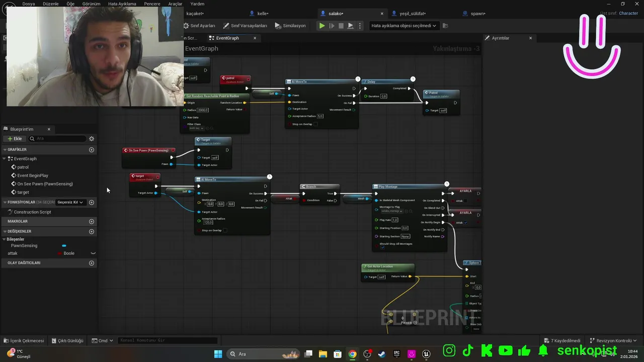This screenshot has width=644, height=362.
Task: Open Epic Games launcher from taskbar
Action: [396, 354]
